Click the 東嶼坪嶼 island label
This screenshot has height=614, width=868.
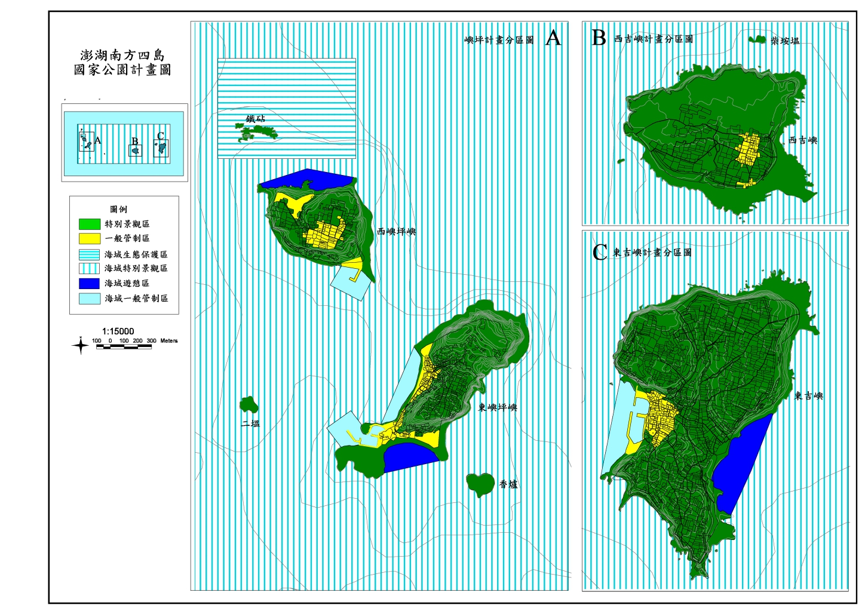point(498,407)
